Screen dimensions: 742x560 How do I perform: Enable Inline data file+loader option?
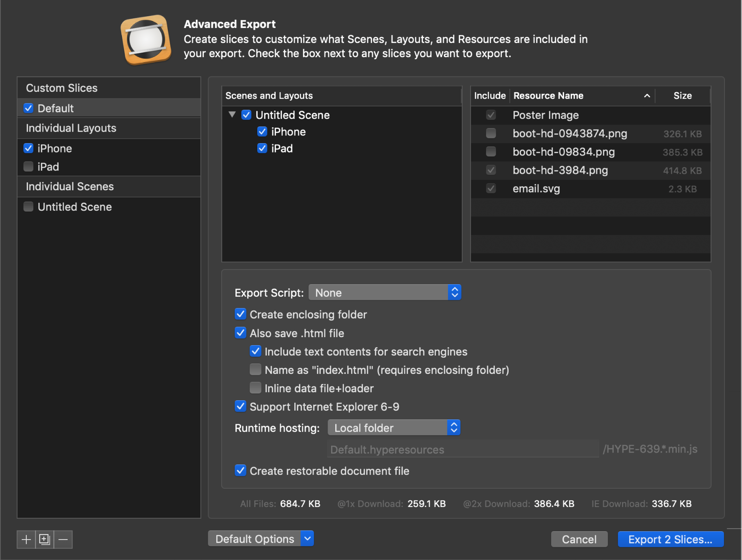(x=256, y=388)
